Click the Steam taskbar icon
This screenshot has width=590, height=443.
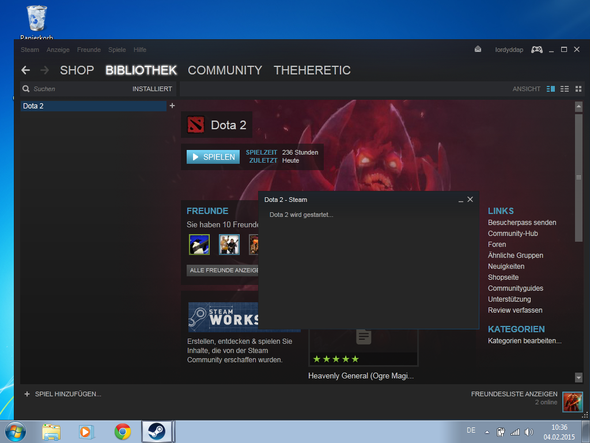coord(157,432)
